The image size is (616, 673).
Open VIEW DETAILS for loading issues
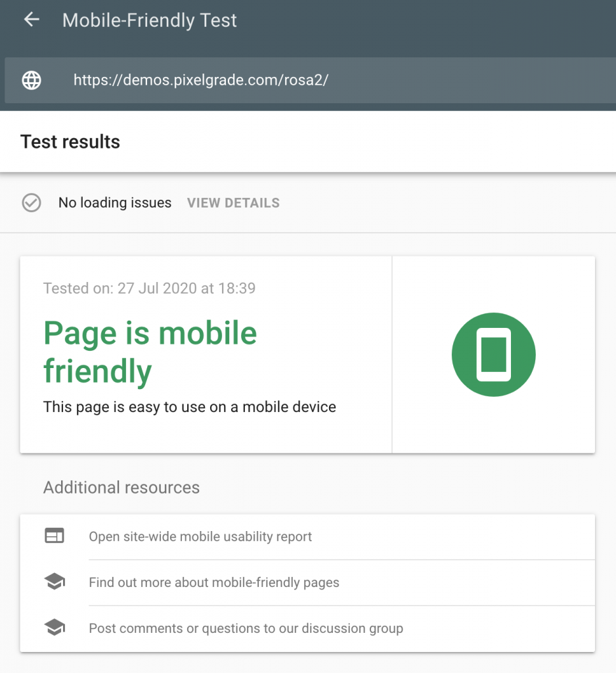pos(233,203)
